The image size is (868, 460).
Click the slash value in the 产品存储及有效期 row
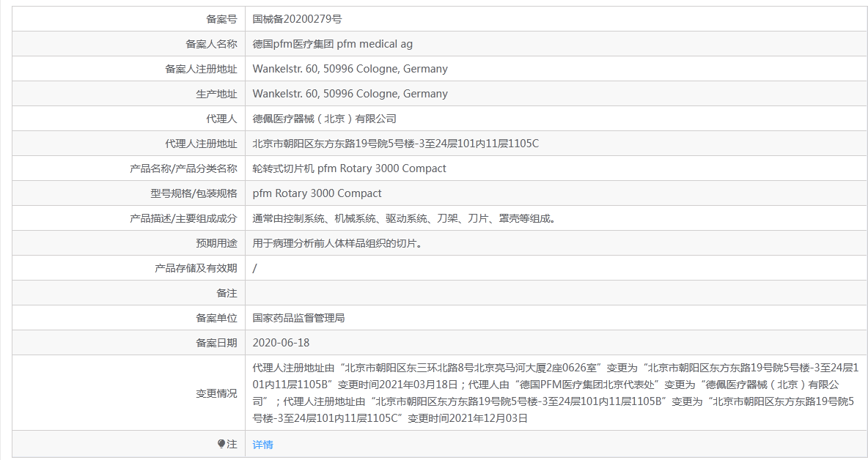pyautogui.click(x=254, y=268)
